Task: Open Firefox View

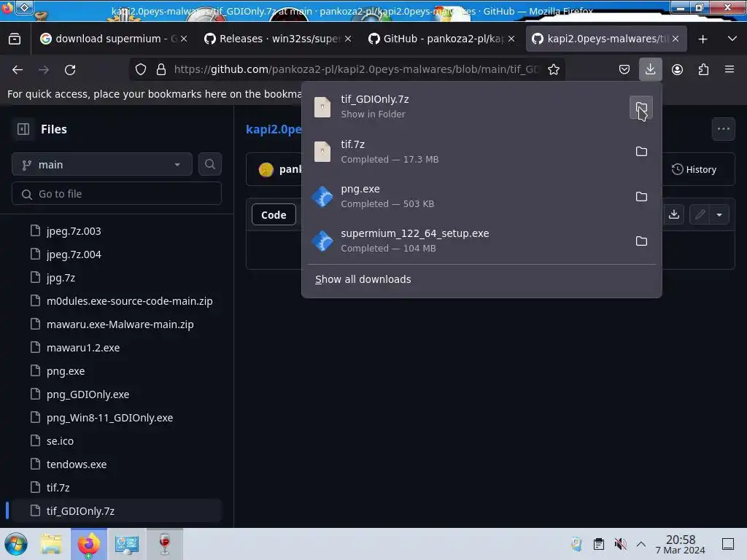Action: (15, 39)
